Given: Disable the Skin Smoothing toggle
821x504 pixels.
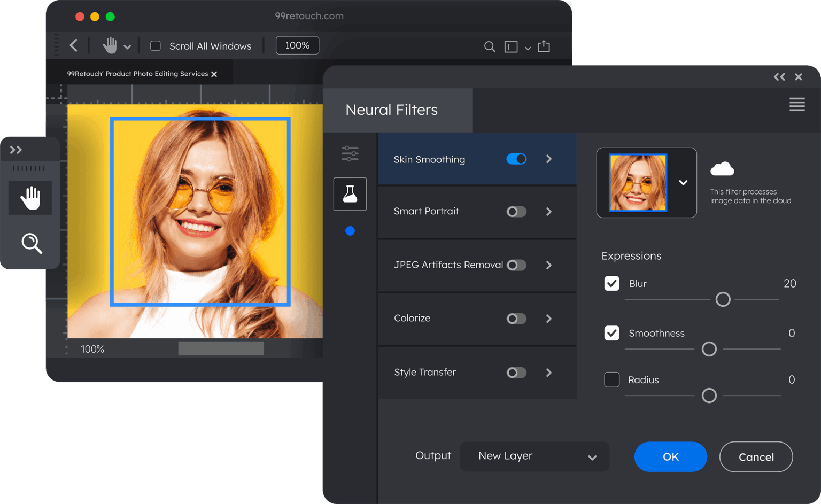Looking at the screenshot, I should pos(516,159).
